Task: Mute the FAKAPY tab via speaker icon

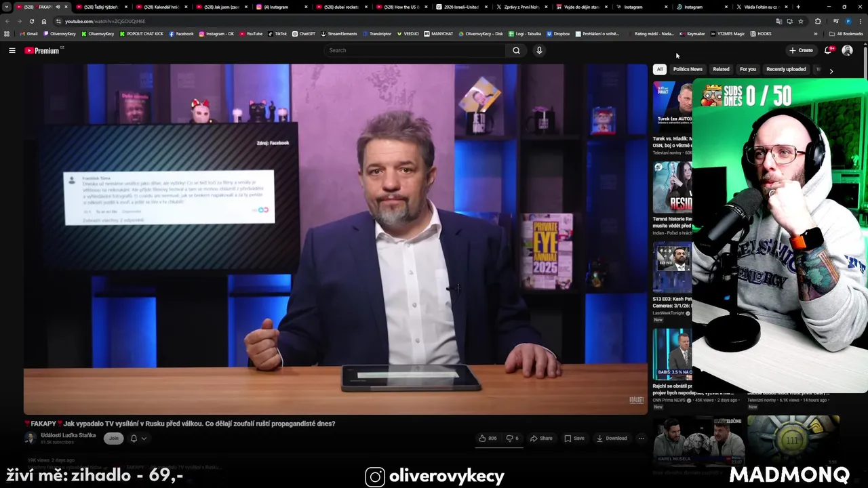Action: tap(58, 7)
